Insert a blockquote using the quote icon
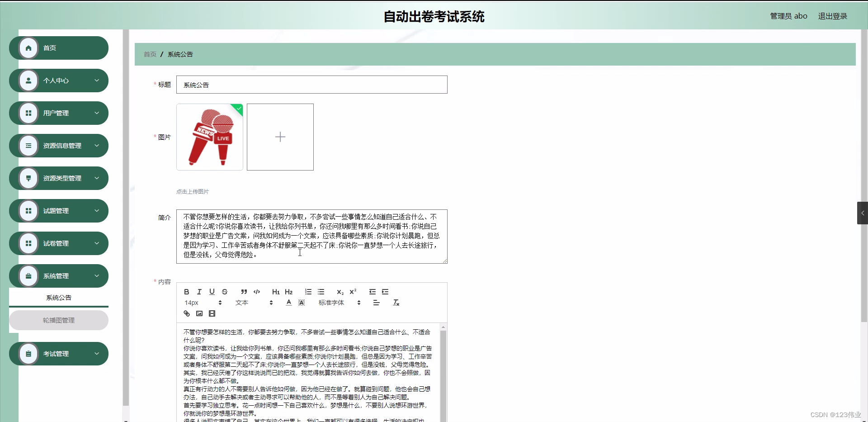 pyautogui.click(x=244, y=292)
